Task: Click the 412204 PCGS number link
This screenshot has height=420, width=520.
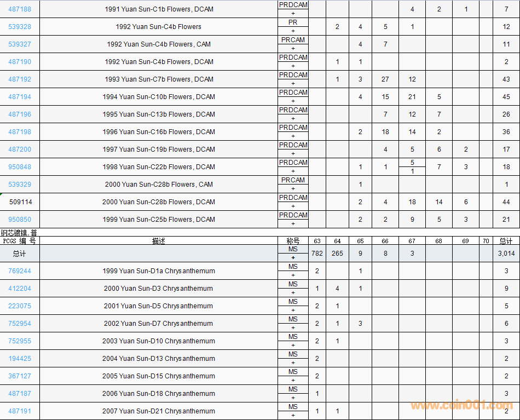Action: (20, 289)
